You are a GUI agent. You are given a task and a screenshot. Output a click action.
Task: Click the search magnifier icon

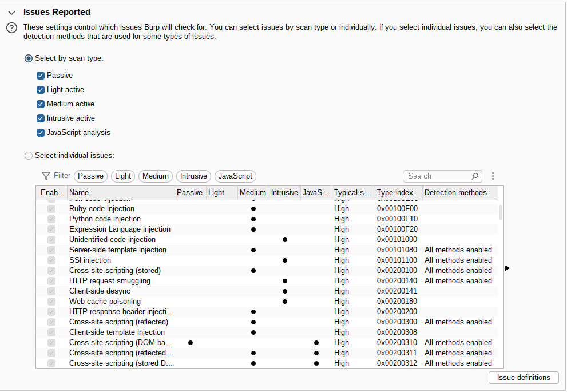(x=475, y=176)
